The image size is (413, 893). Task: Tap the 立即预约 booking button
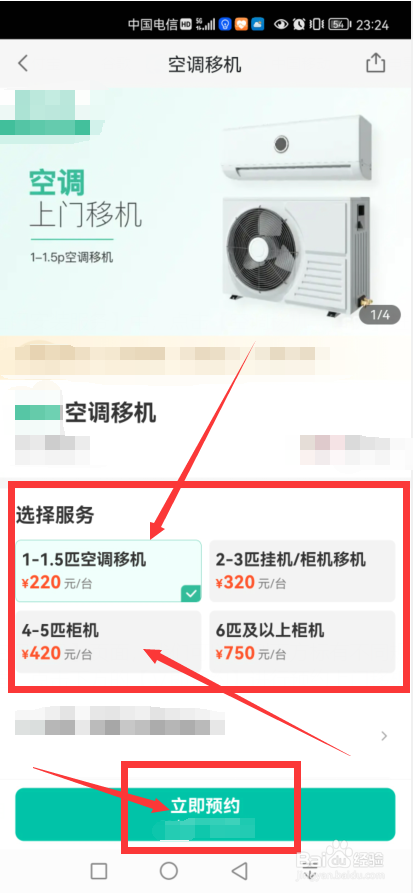point(205,814)
